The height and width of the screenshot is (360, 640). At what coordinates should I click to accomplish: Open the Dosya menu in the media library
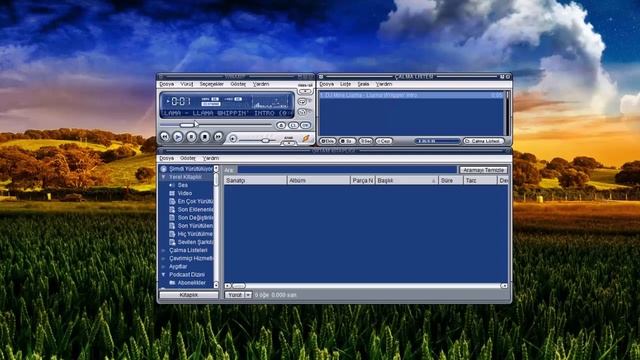coord(167,158)
